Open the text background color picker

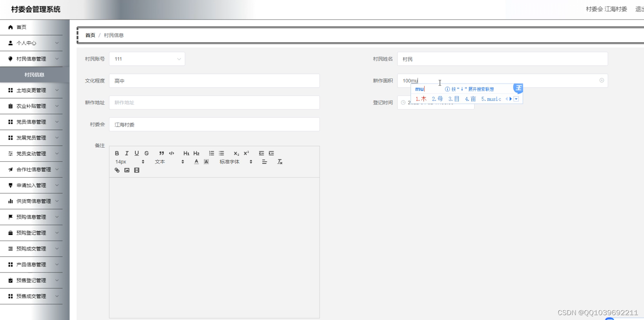pyautogui.click(x=206, y=162)
